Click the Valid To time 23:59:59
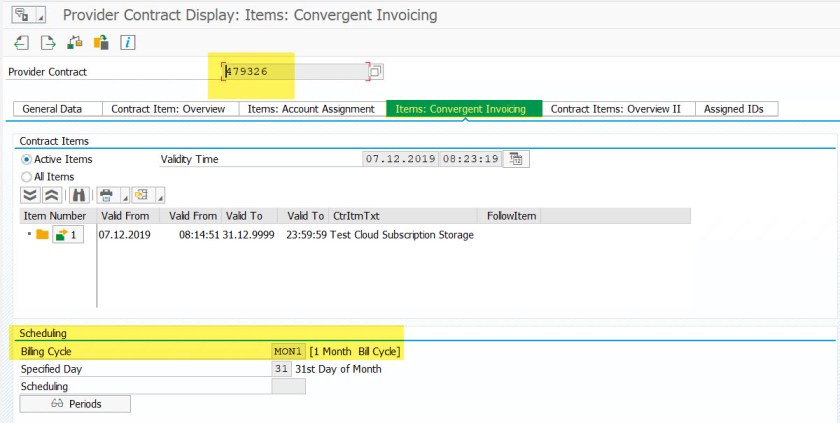Viewport: 840px width, 423px height. (306, 235)
